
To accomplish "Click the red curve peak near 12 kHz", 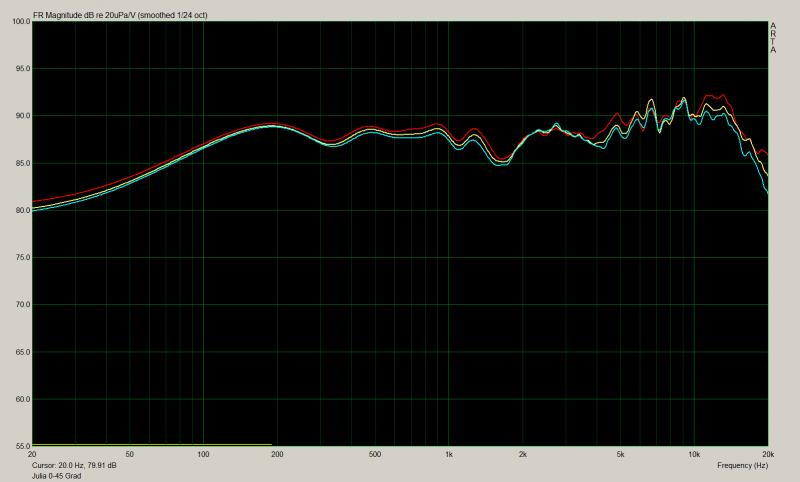I will pyautogui.click(x=715, y=96).
